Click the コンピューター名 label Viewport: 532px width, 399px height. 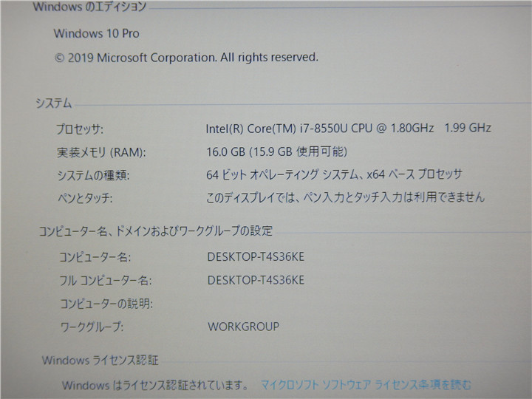[95, 257]
